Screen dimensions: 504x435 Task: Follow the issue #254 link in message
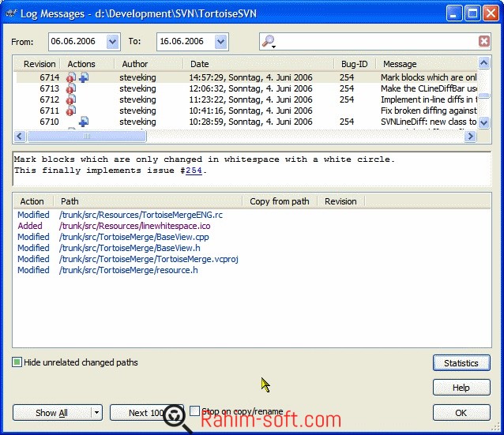194,171
